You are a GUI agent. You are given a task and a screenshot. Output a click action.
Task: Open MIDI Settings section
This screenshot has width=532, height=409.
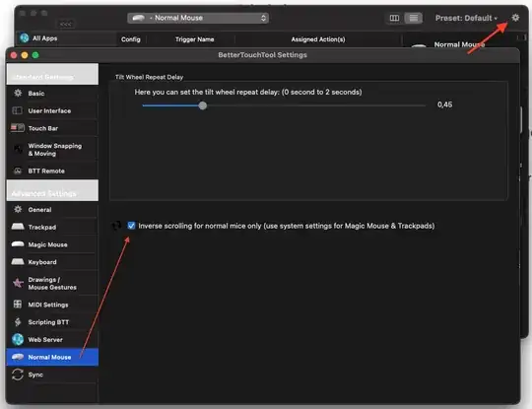[x=52, y=305]
